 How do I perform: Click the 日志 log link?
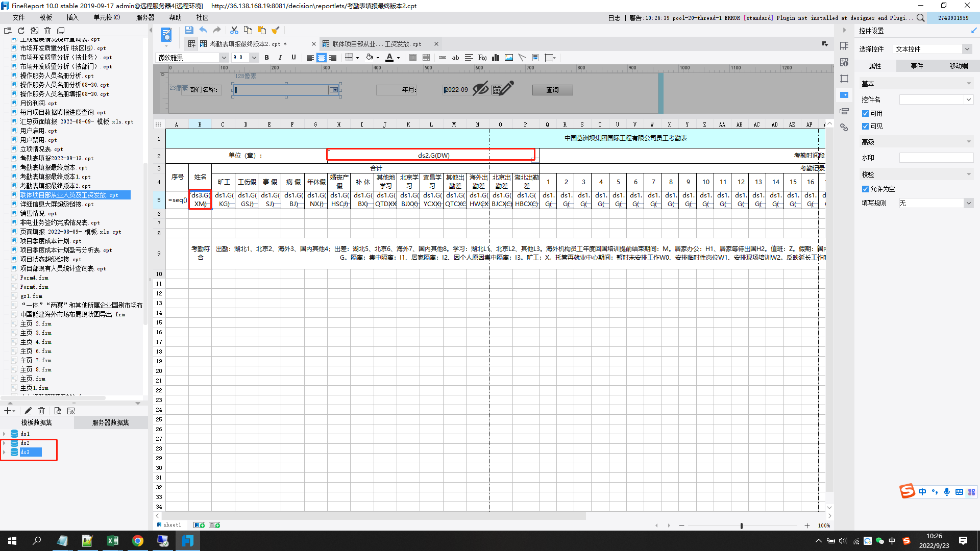coord(614,18)
